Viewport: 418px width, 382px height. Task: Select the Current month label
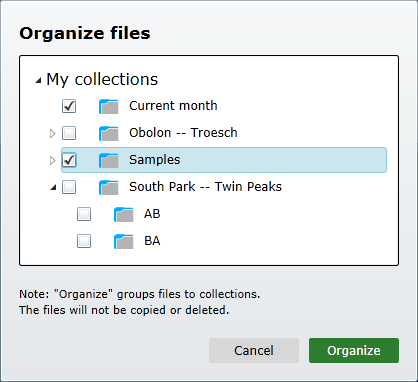coord(173,106)
